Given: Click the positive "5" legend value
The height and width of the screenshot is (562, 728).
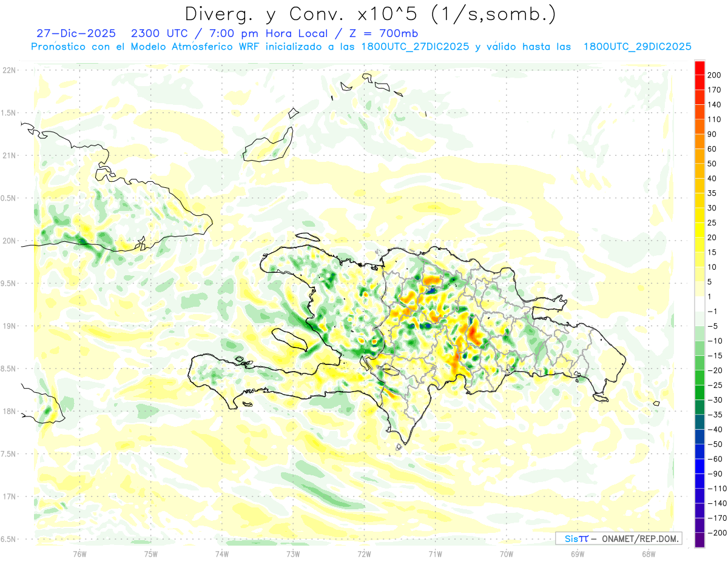Looking at the screenshot, I should click(x=711, y=282).
